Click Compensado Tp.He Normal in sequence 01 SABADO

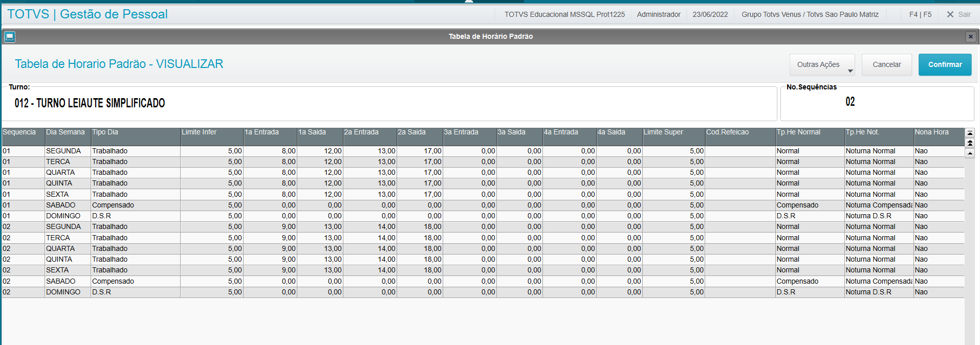810,205
